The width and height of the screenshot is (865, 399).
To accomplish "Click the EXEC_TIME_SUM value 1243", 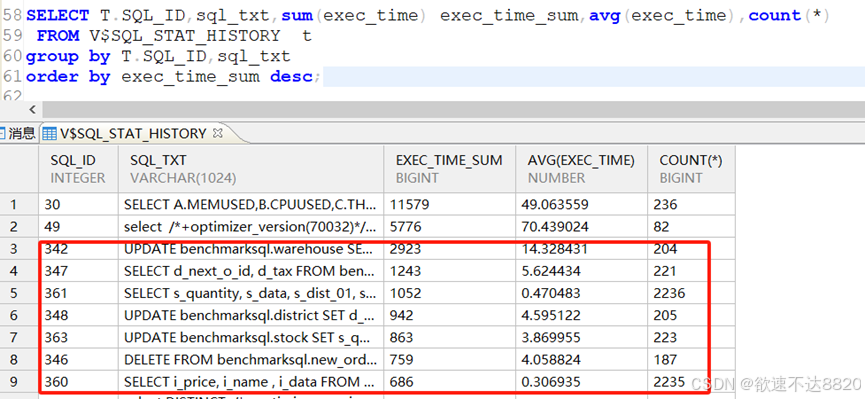I will (450, 271).
